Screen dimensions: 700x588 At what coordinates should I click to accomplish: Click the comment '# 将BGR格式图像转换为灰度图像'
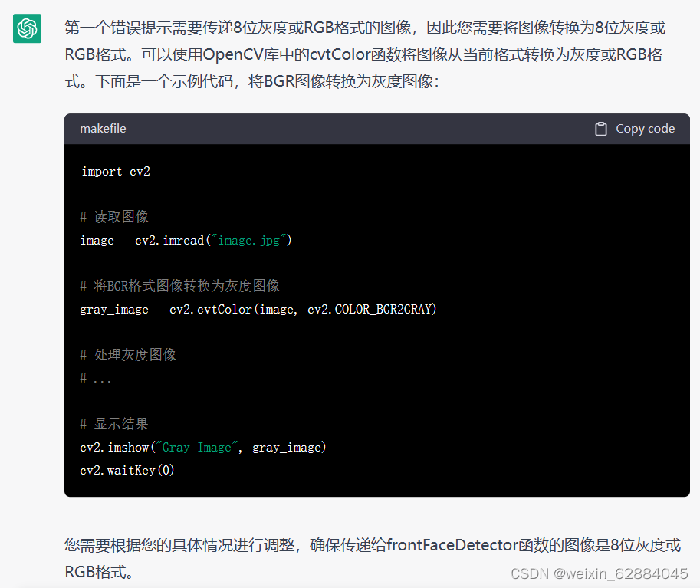click(179, 286)
